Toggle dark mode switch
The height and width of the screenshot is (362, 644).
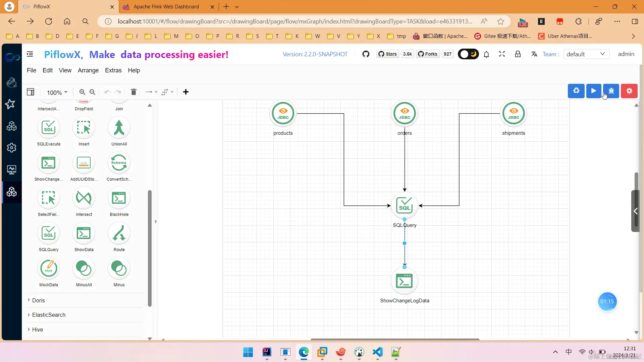[x=468, y=54]
